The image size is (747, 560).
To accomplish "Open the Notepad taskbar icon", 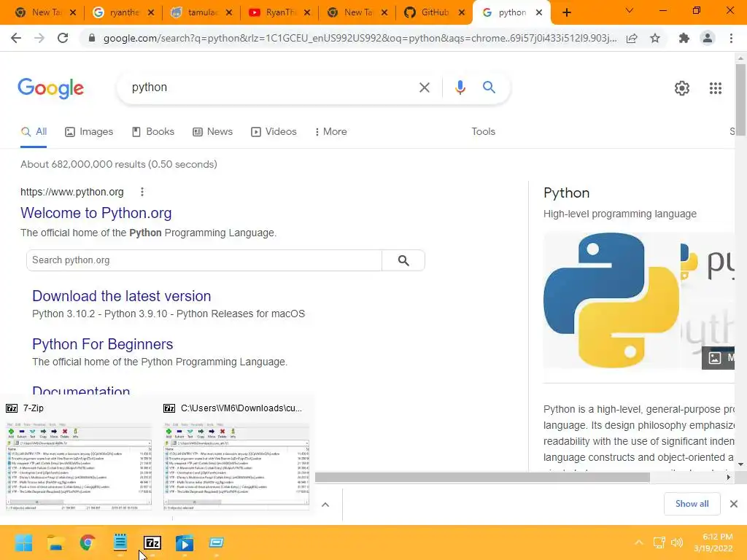I will [x=120, y=542].
